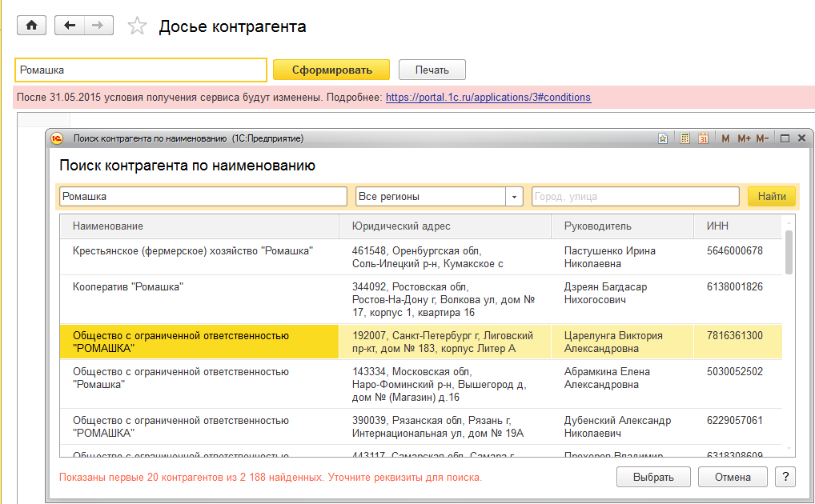Image resolution: width=815 pixels, height=504 pixels.
Task: Click the "Город, улица" input field
Action: pos(635,196)
